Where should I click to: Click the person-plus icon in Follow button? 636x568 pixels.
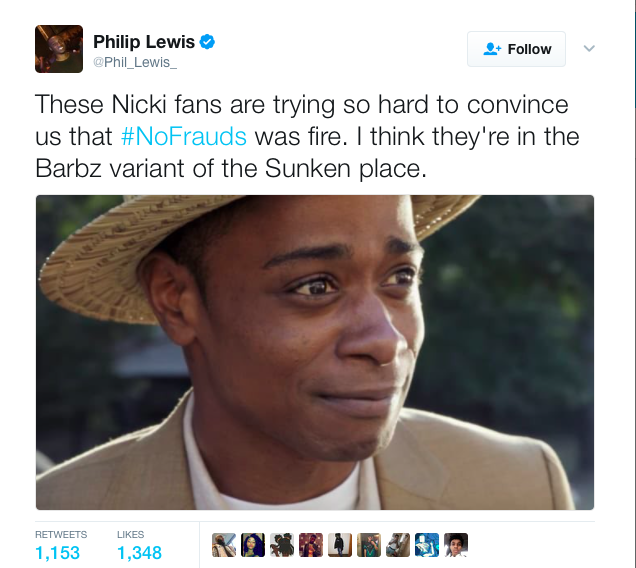(x=492, y=49)
